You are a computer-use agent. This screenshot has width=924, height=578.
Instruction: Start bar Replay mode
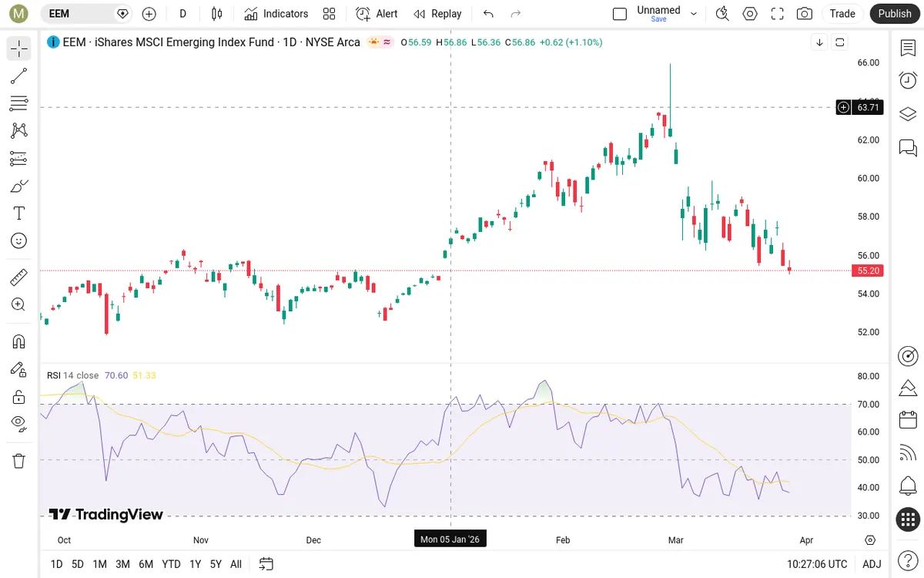437,13
